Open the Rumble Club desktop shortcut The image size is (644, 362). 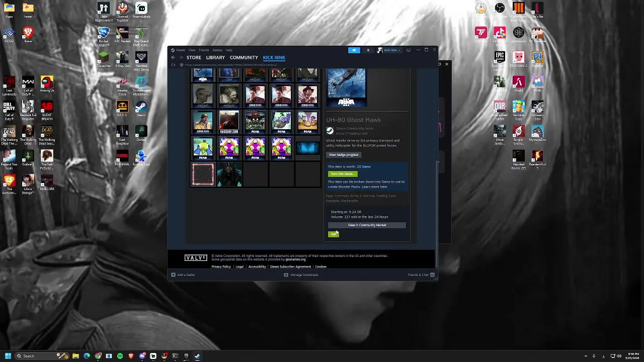pyautogui.click(x=141, y=158)
